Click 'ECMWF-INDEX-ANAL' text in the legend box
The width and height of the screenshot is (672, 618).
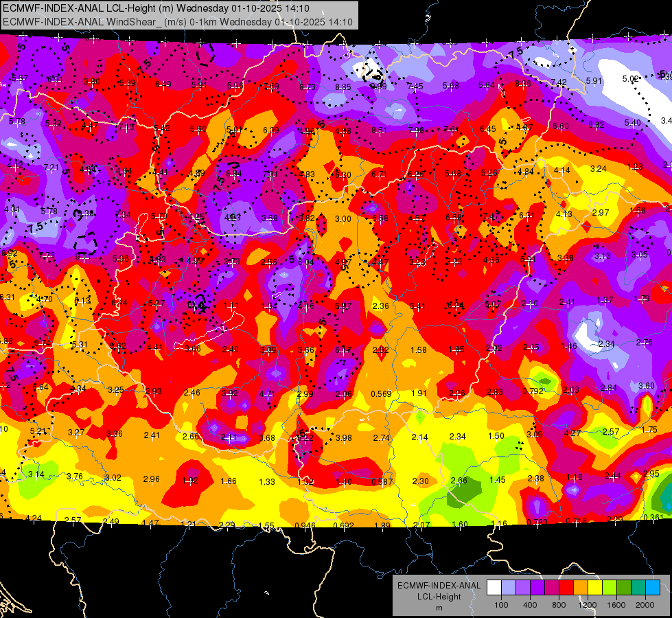439,586
